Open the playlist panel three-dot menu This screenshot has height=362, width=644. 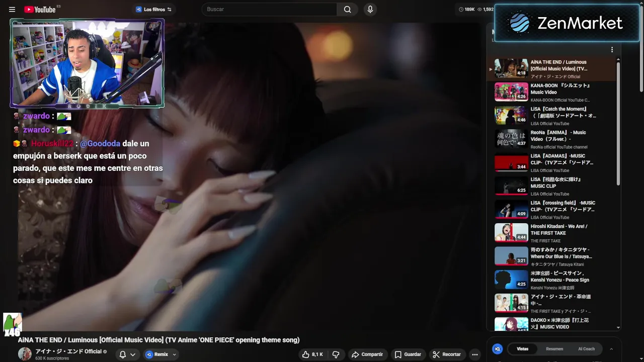tap(612, 50)
